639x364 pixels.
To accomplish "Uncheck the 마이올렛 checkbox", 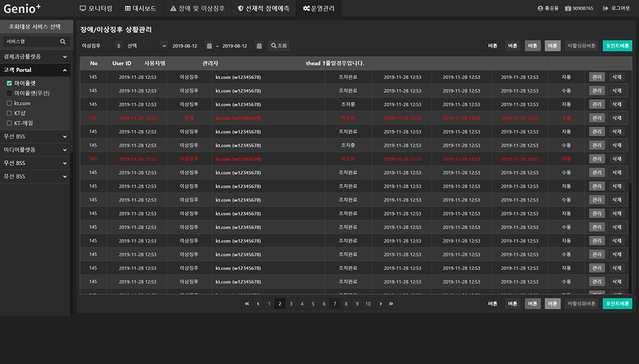I will [10, 83].
